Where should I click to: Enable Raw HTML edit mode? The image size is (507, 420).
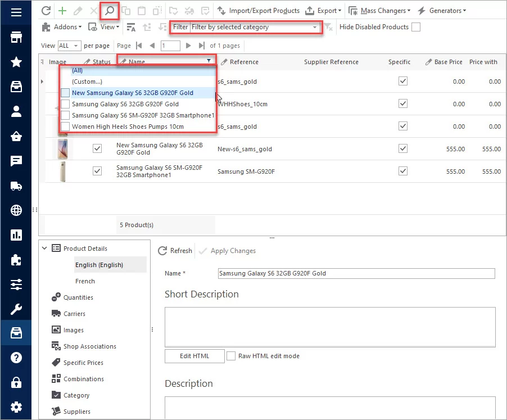(231, 356)
